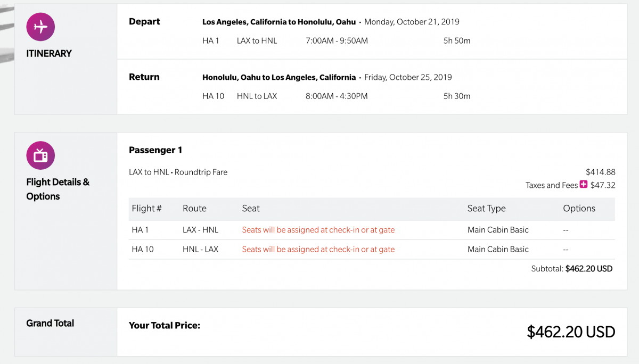
Task: Click HA 1 seat assignment notice
Action: coord(318,230)
